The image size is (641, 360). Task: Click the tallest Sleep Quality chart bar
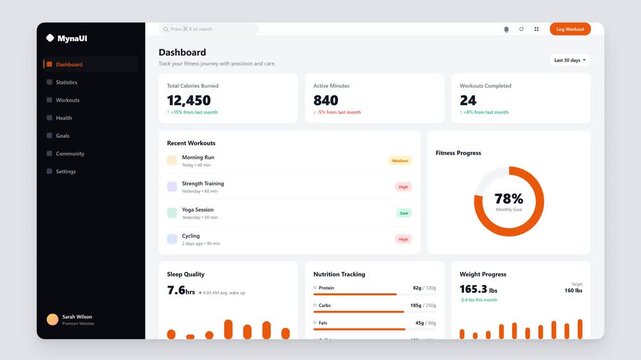point(228,329)
